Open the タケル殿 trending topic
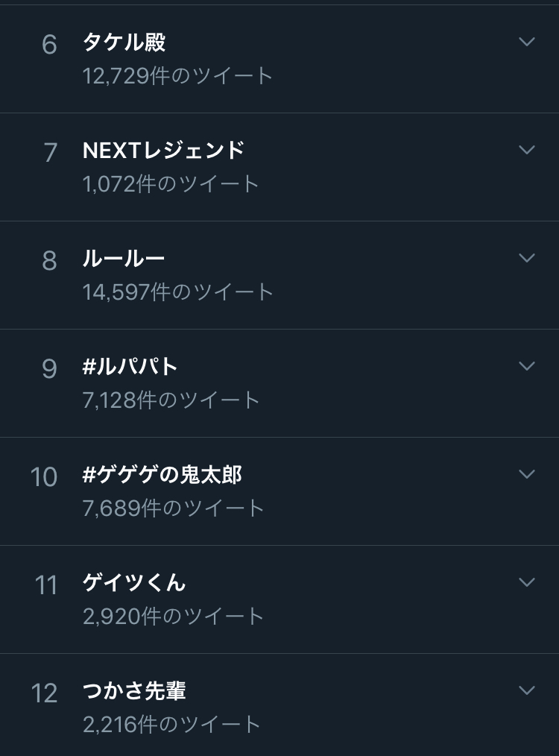The width and height of the screenshot is (559, 756). (124, 42)
